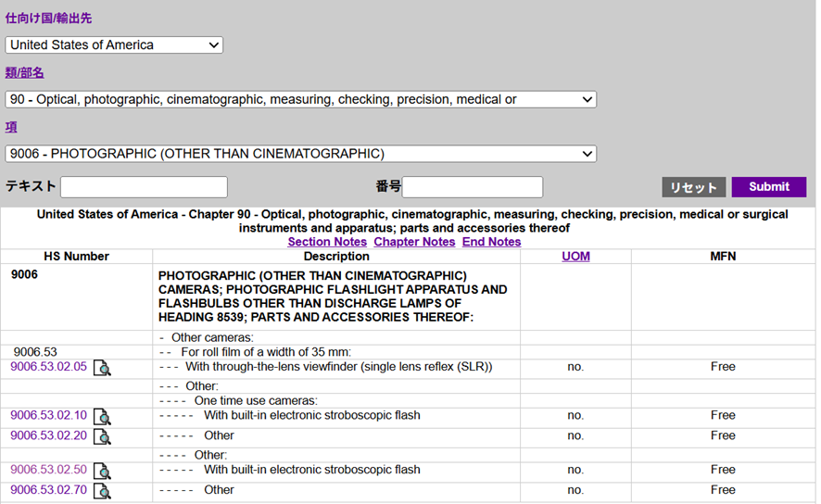Click the UOM column header link

point(575,257)
